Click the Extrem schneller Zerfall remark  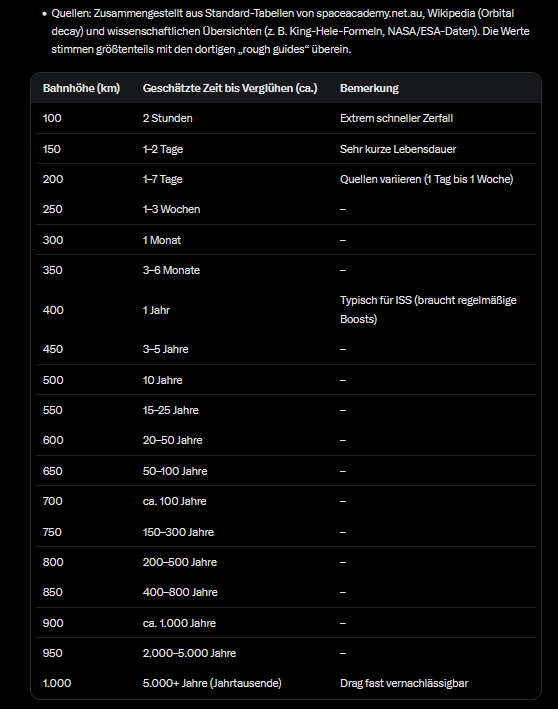[x=397, y=118]
